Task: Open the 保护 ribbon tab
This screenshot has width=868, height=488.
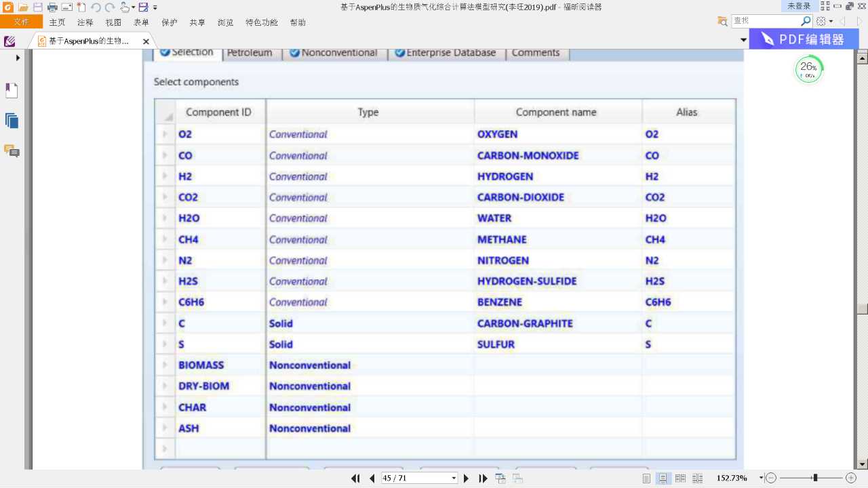Action: [x=170, y=22]
